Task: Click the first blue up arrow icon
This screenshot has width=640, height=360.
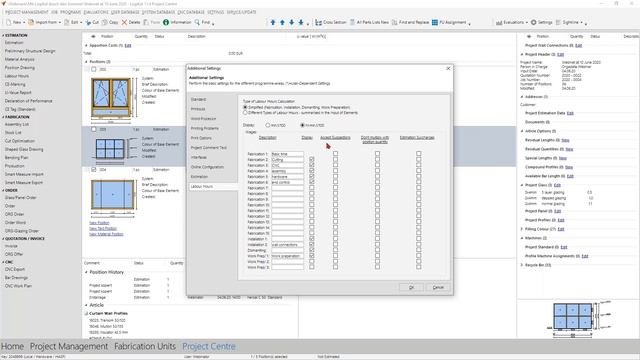Action: click(x=273, y=22)
